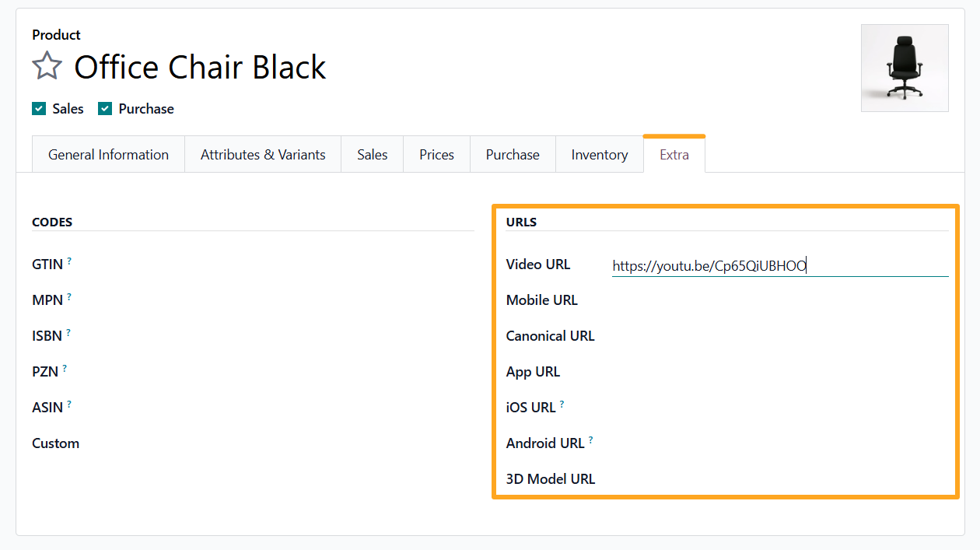Open the Sales tab

pyautogui.click(x=373, y=154)
